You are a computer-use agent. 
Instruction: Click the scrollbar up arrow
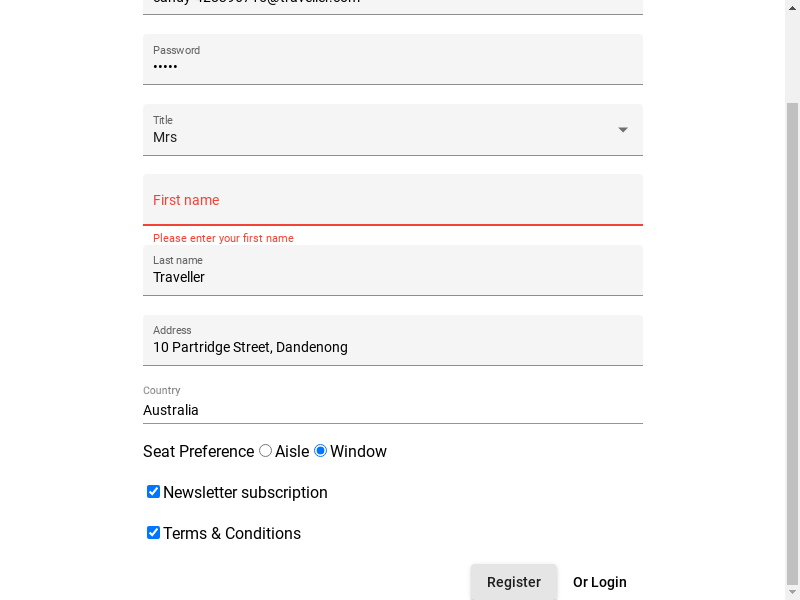[792, 6]
